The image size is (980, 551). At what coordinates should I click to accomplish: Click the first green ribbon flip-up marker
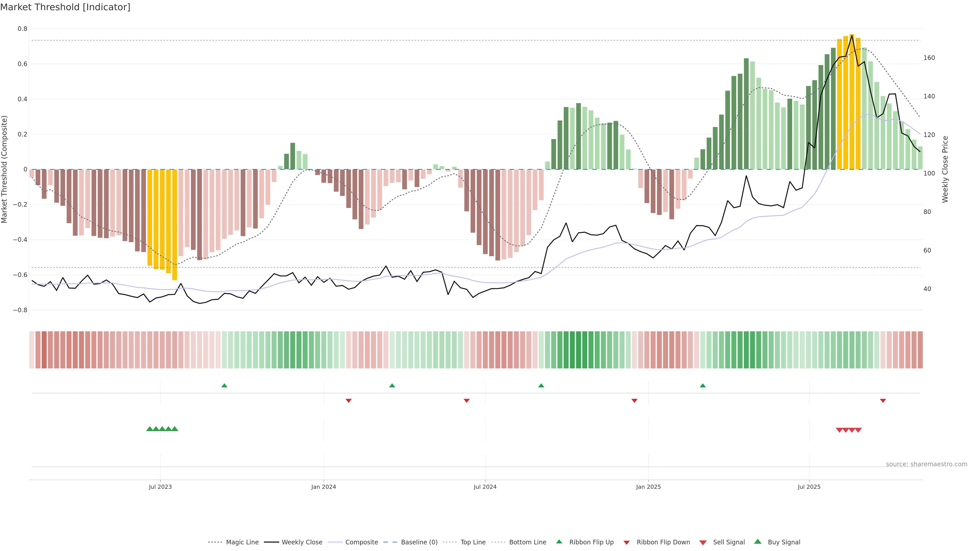coord(225,386)
